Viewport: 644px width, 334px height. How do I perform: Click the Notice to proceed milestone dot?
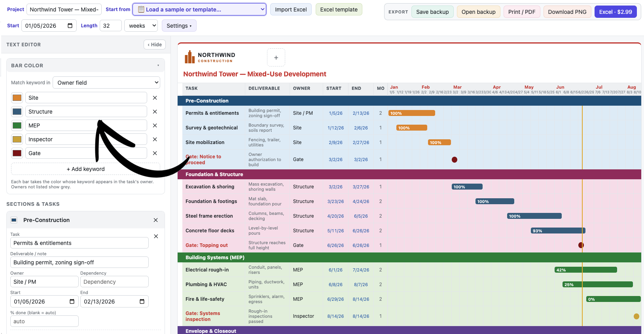pos(455,159)
